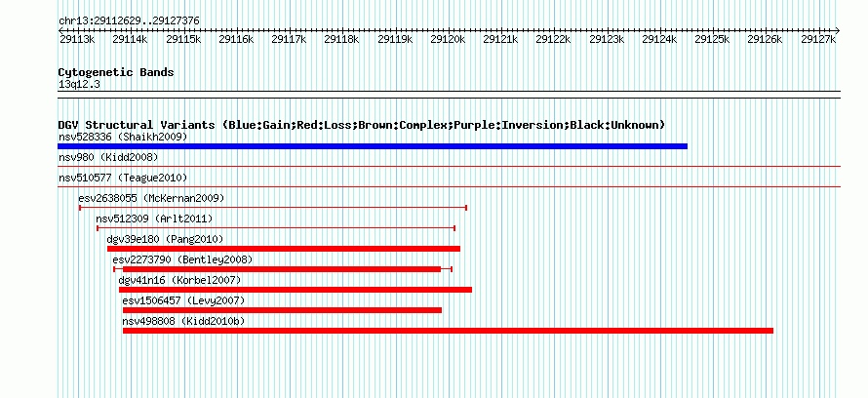This screenshot has height=398, width=868.
Task: Click the thin red nsv510577 loss line
Action: click(449, 186)
